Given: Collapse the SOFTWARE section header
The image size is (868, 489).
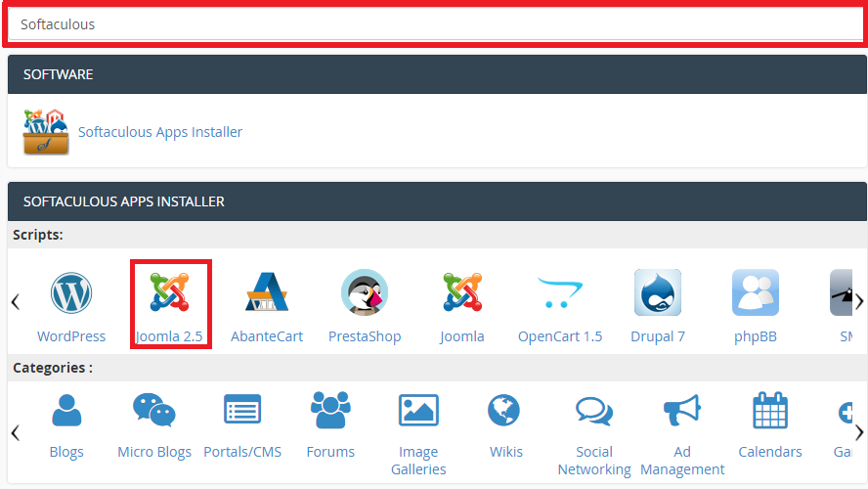Looking at the screenshot, I should pyautogui.click(x=437, y=74).
